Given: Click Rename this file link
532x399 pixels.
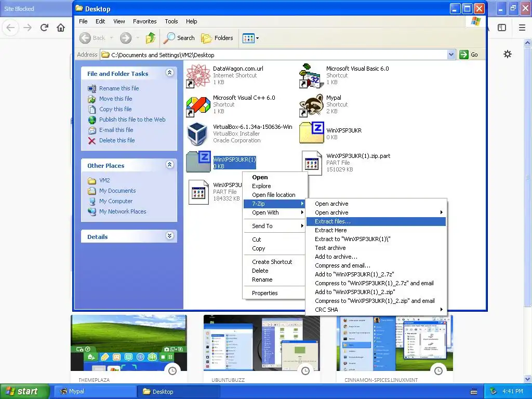Looking at the screenshot, I should pyautogui.click(x=119, y=88).
